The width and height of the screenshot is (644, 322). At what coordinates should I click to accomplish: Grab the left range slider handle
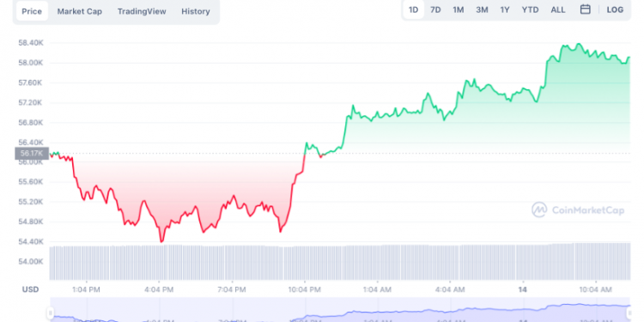coord(50,313)
